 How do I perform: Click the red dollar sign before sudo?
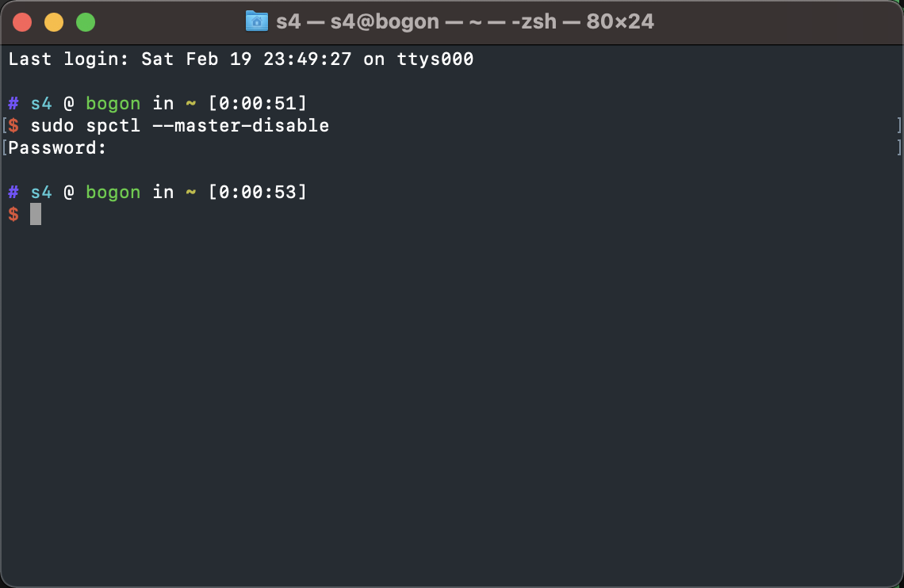pyautogui.click(x=13, y=125)
